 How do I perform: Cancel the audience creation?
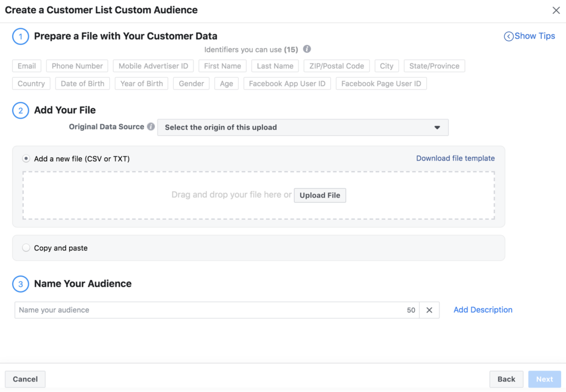tap(25, 379)
